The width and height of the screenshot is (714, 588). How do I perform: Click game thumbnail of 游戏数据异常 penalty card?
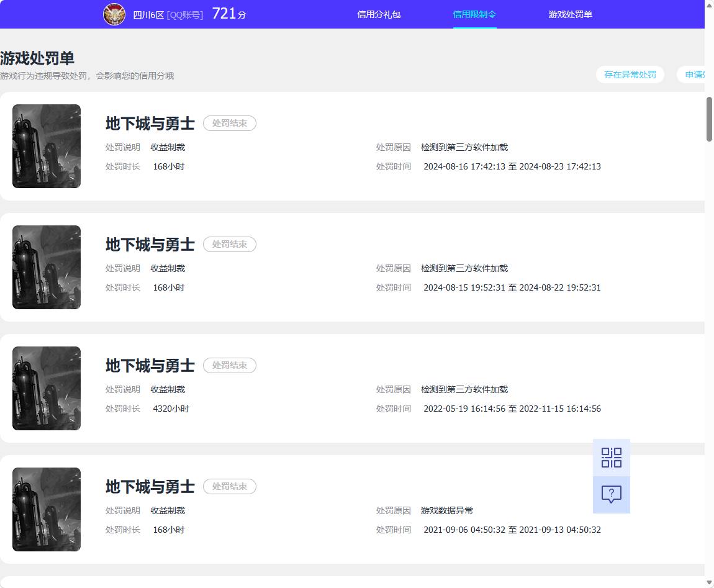[47, 510]
